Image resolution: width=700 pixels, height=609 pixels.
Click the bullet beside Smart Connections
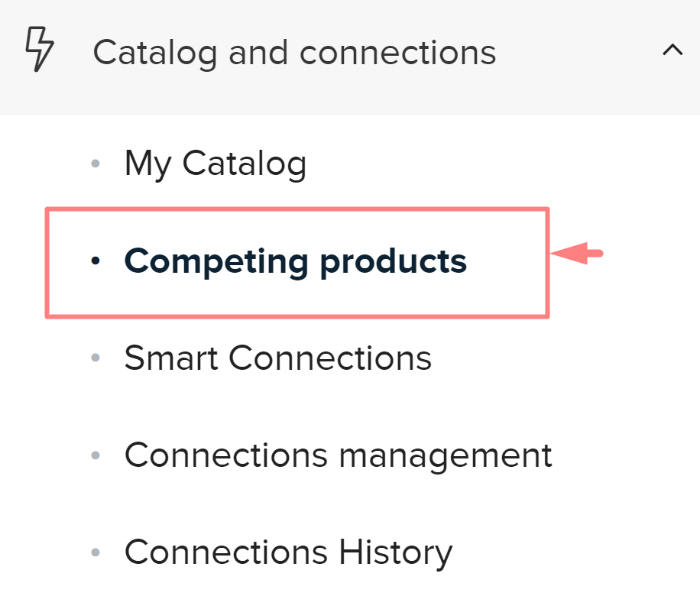click(96, 358)
